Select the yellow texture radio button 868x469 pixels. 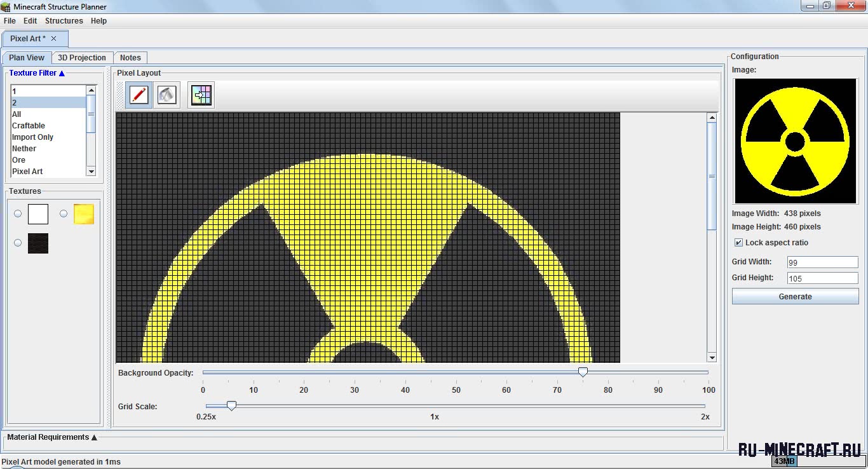64,214
